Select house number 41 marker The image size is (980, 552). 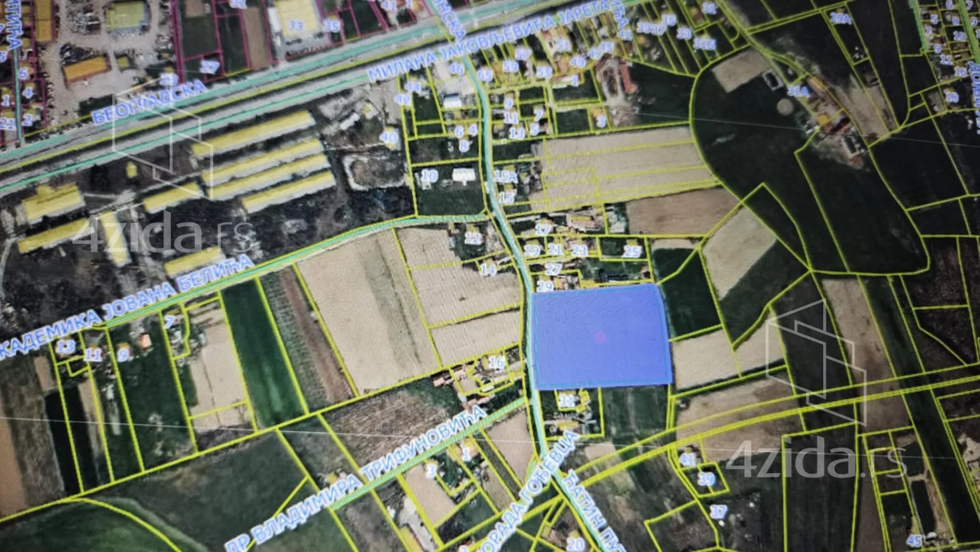688,459
